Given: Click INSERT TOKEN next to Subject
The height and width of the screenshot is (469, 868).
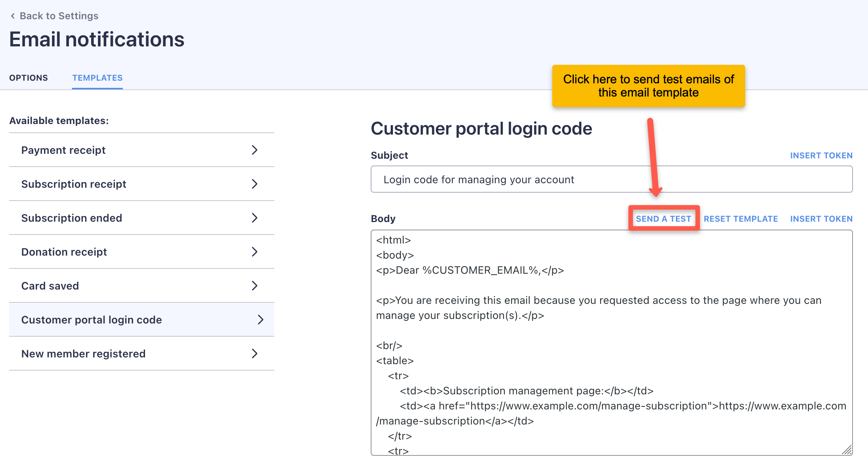Looking at the screenshot, I should pos(821,155).
